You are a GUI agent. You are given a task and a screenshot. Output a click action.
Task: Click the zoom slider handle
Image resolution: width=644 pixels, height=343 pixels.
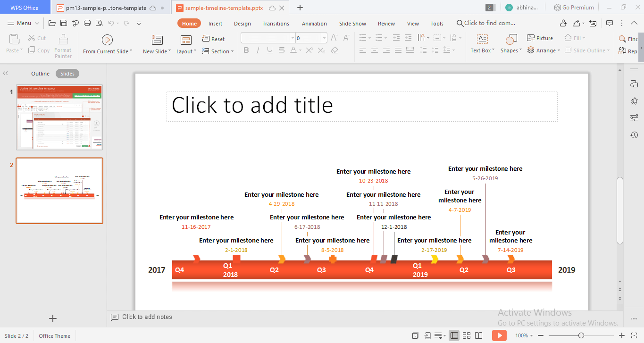point(581,335)
